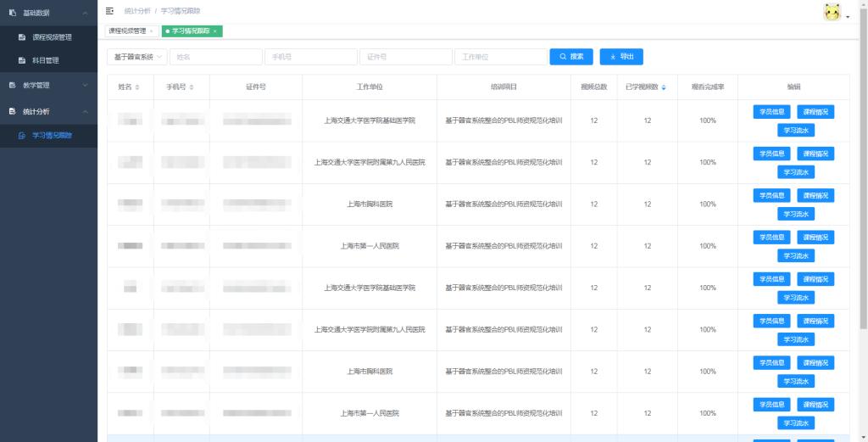Close the 学习情况跟踪 tab with its x
Image resolution: width=868 pixels, height=442 pixels.
click(214, 31)
